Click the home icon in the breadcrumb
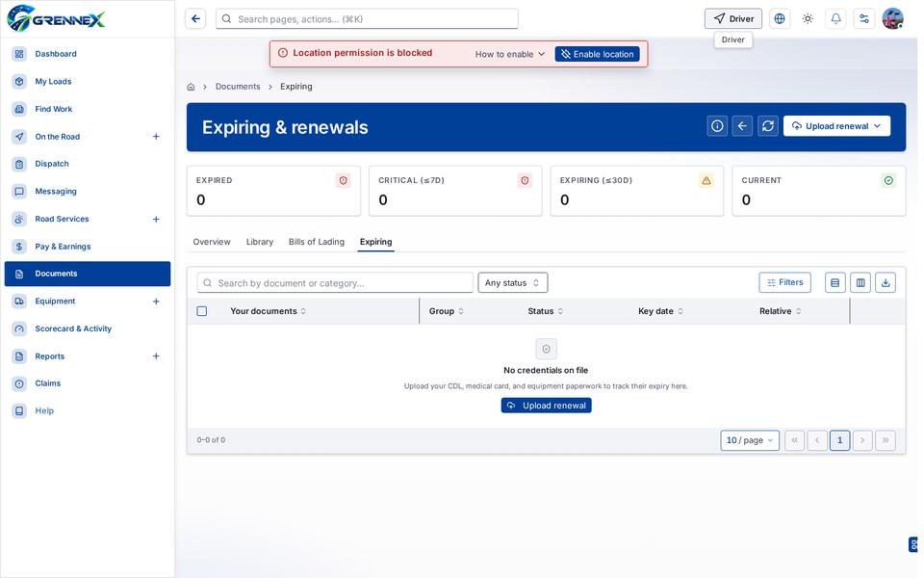Viewport: 924px width, 578px height. [191, 87]
